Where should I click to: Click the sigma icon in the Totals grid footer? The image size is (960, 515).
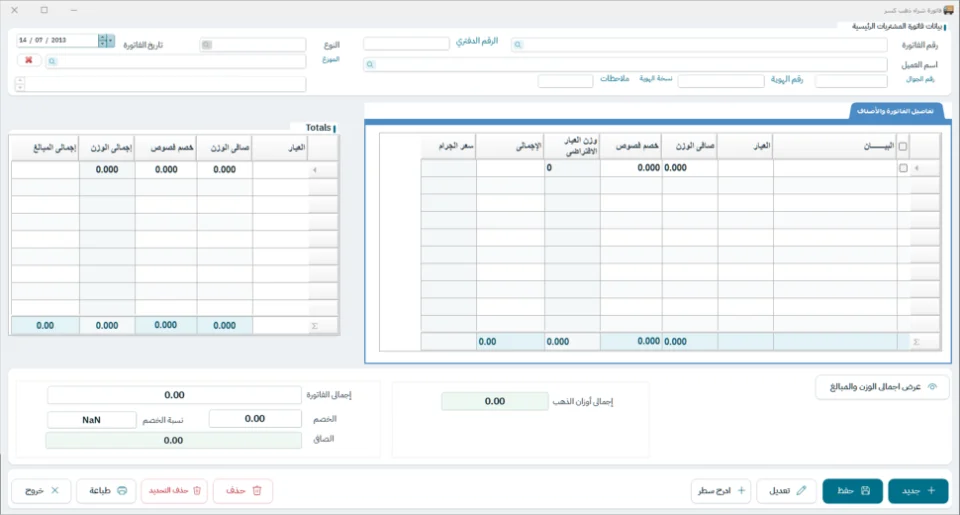point(315,326)
